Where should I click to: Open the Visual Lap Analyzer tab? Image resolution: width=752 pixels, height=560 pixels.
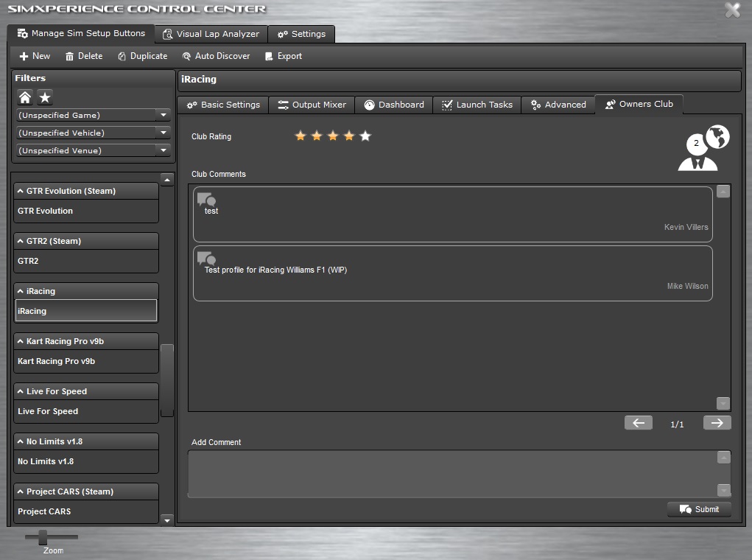coord(211,34)
